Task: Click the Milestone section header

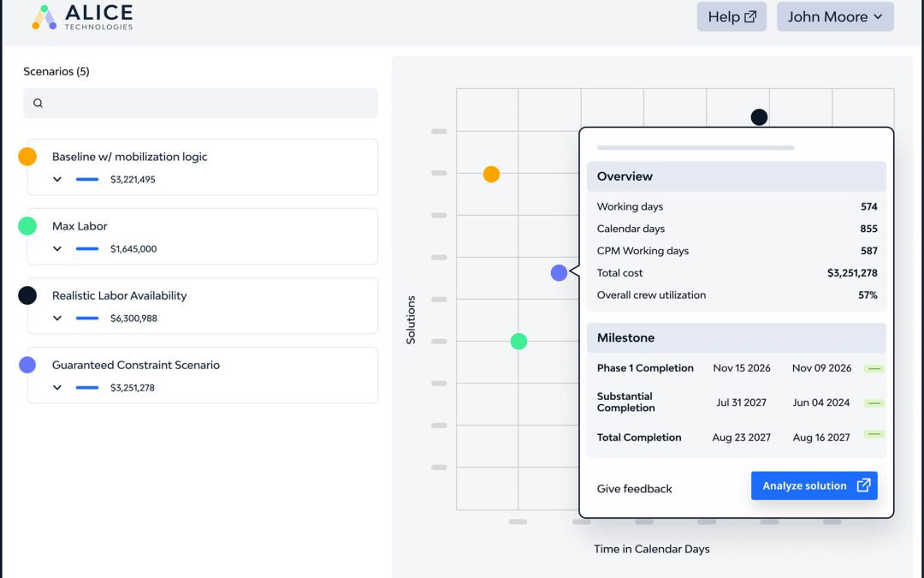Action: (737, 338)
